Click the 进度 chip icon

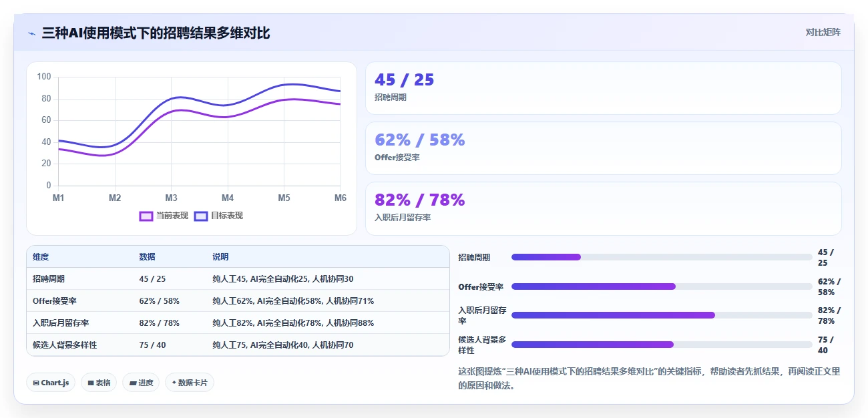[132, 383]
